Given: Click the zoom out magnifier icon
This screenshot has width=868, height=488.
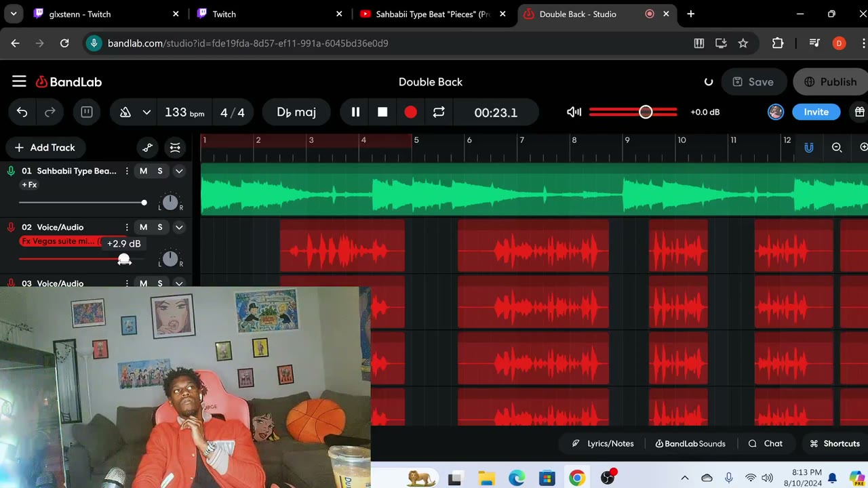Looking at the screenshot, I should coord(837,148).
